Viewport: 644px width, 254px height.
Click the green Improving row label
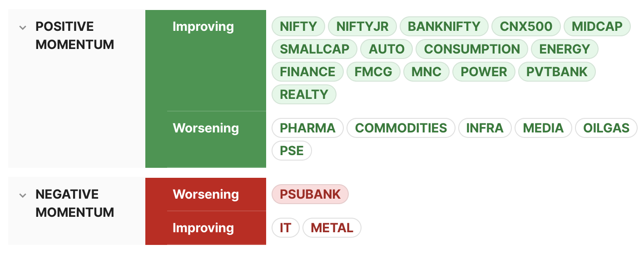tap(203, 26)
